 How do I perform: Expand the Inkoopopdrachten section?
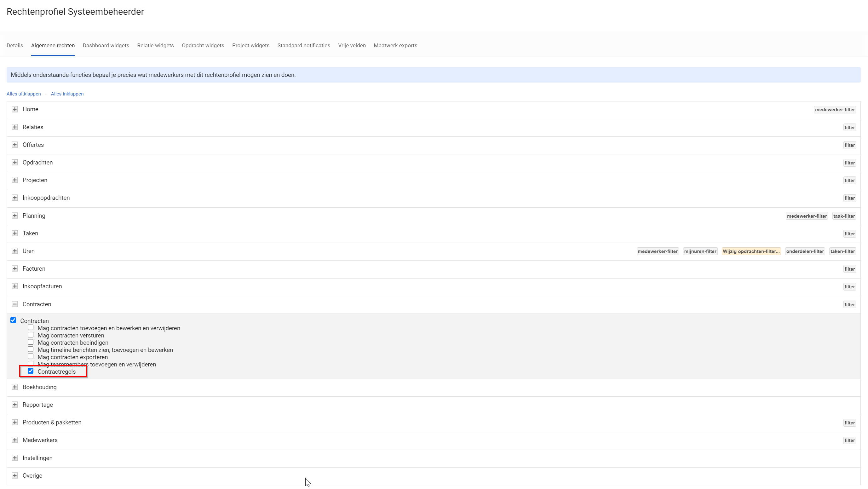(14, 198)
